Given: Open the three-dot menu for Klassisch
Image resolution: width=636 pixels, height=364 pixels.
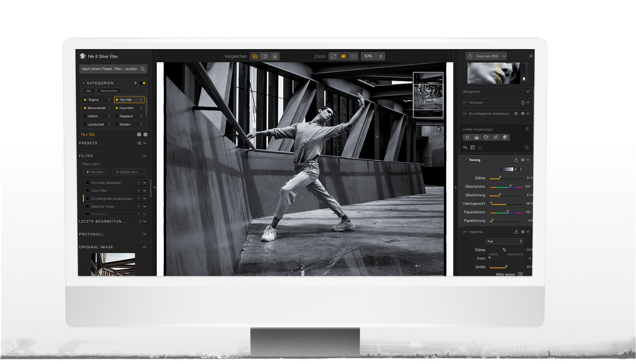Looking at the screenshot, I should click(141, 116).
